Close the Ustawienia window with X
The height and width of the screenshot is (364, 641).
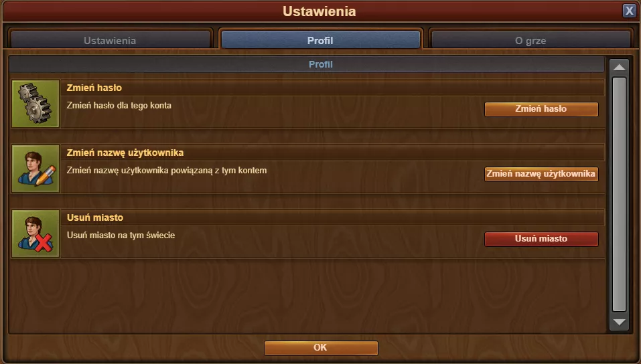tap(629, 11)
